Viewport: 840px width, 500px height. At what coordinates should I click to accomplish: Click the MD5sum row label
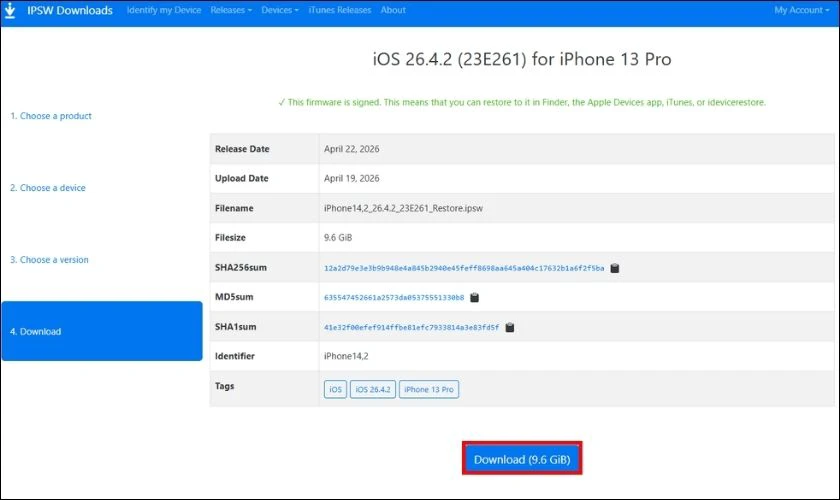pos(234,297)
